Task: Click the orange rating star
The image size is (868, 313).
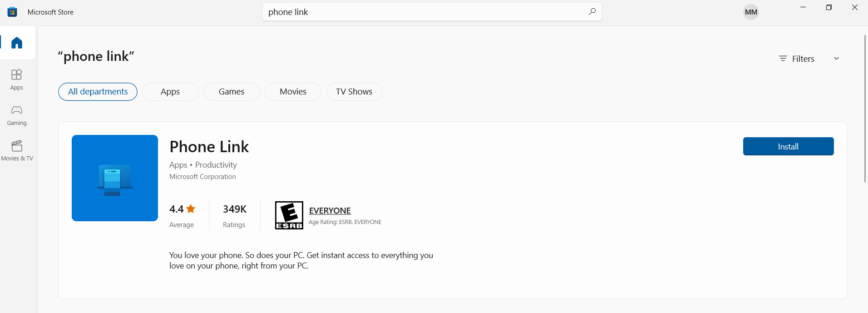Action: click(x=191, y=209)
